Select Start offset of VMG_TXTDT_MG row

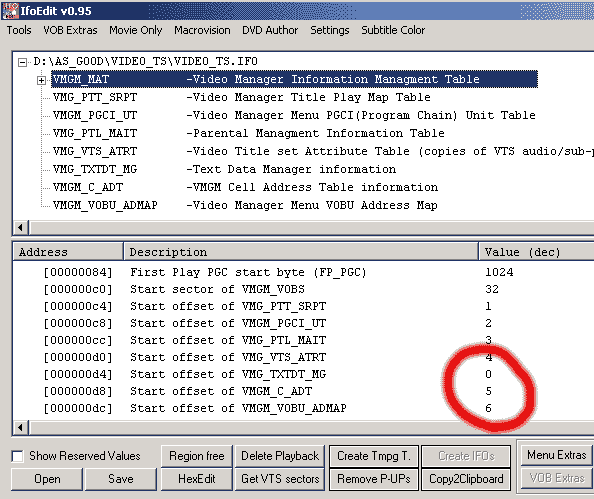[303, 374]
